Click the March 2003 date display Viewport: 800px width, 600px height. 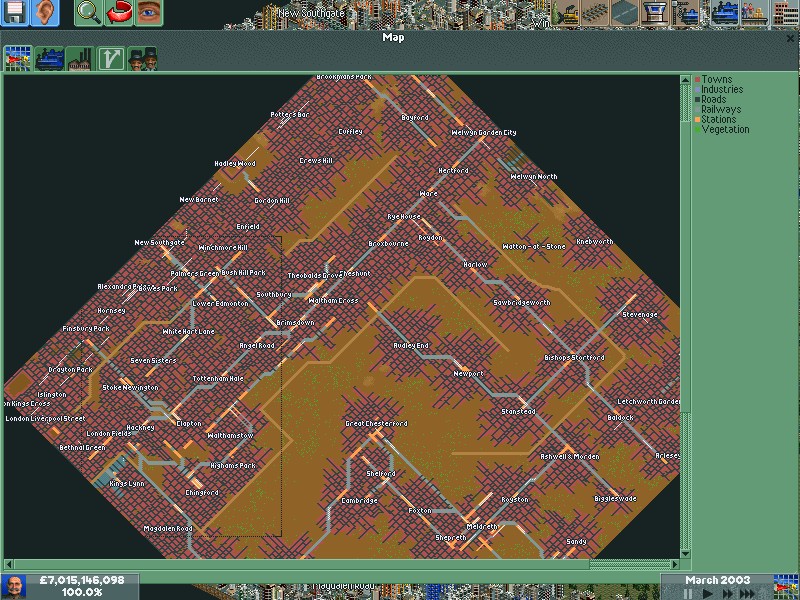(x=717, y=580)
